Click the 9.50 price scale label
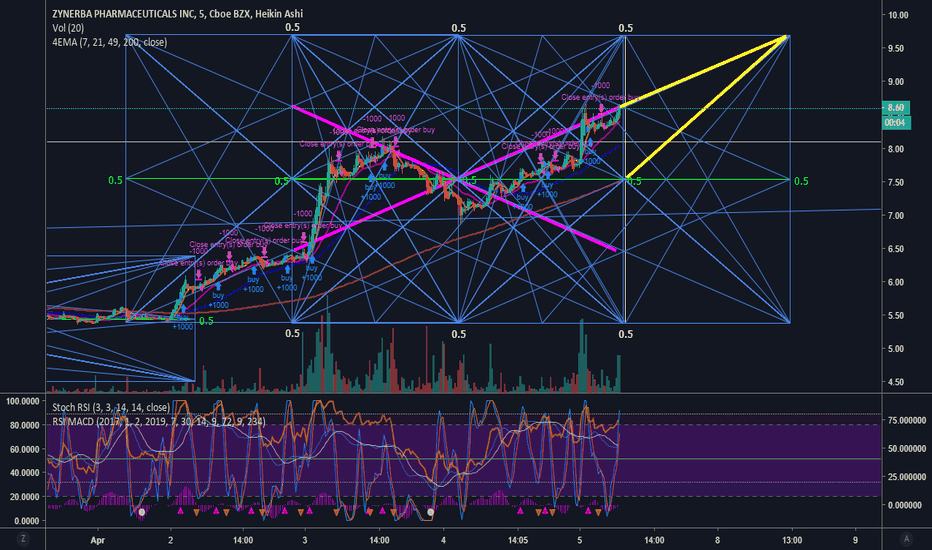This screenshot has width=932, height=550. (x=896, y=49)
